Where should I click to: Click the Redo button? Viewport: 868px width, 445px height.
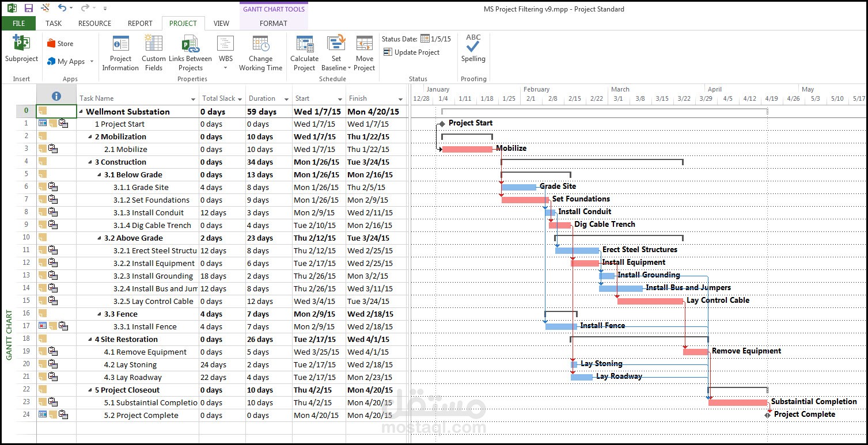(x=85, y=8)
